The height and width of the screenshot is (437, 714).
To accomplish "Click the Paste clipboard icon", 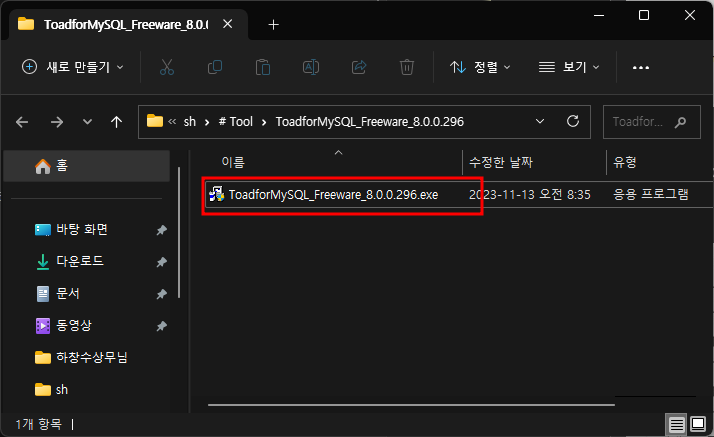I will (x=263, y=67).
